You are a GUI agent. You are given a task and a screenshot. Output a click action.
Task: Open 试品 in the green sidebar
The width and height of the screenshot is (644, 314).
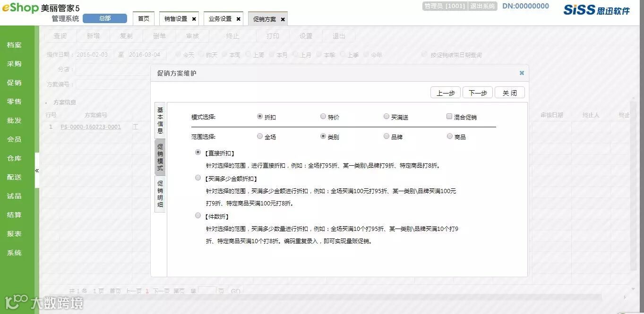point(14,196)
